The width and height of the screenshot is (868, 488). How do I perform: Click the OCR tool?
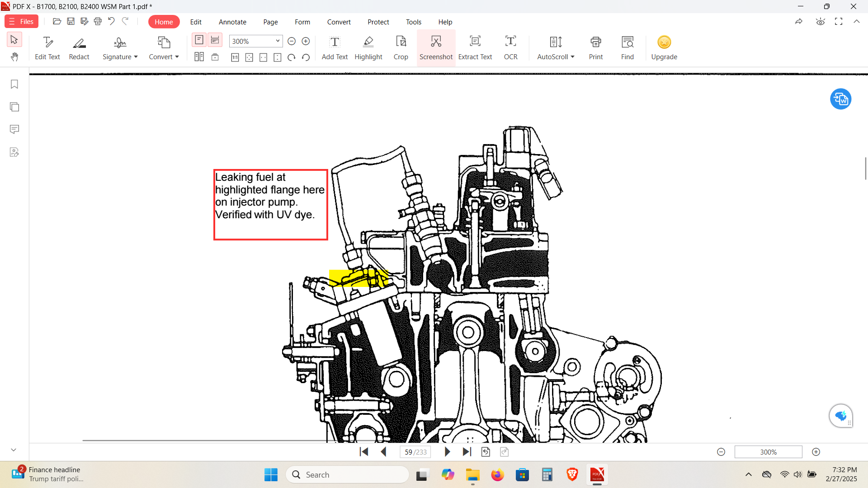click(510, 47)
